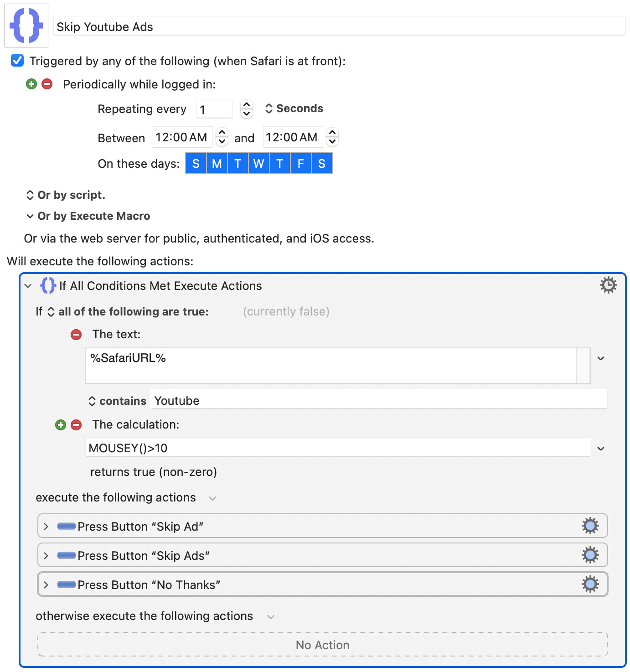Expand Press Button Skip Ad action

tap(46, 526)
